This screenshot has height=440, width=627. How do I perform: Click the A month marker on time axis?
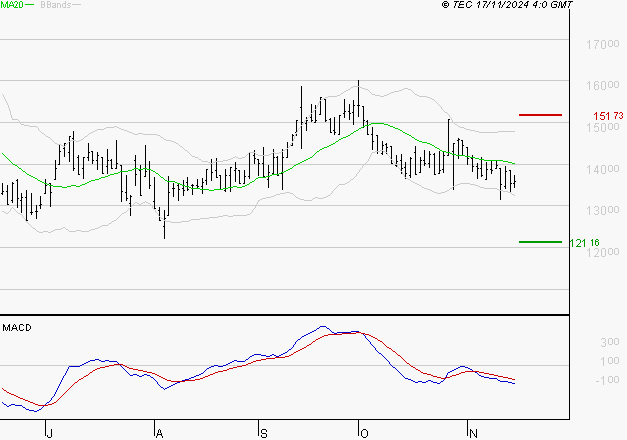159,434
